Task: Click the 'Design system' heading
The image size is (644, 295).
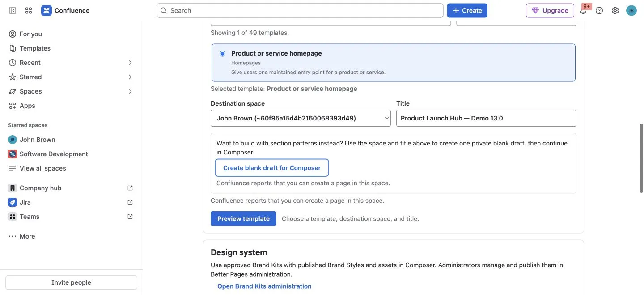Action: 239,252
